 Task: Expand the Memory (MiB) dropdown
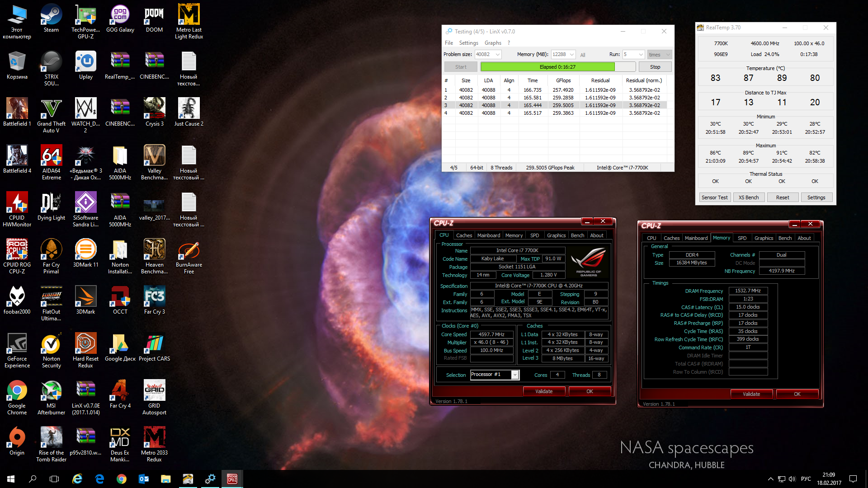pyautogui.click(x=572, y=54)
